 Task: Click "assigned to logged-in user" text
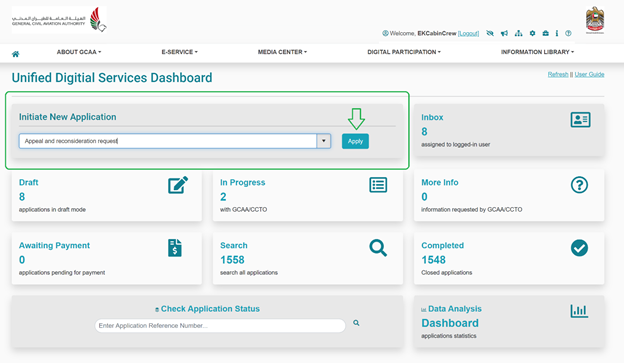456,144
